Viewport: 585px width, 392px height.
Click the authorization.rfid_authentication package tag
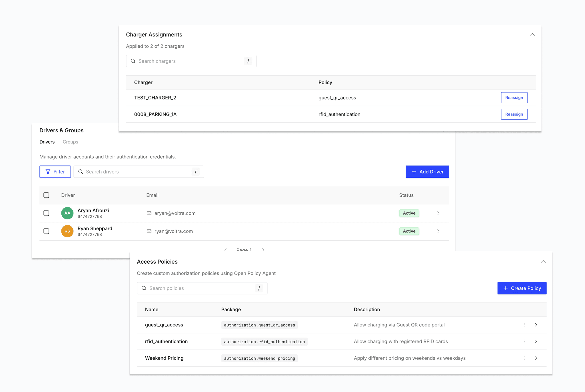point(264,342)
